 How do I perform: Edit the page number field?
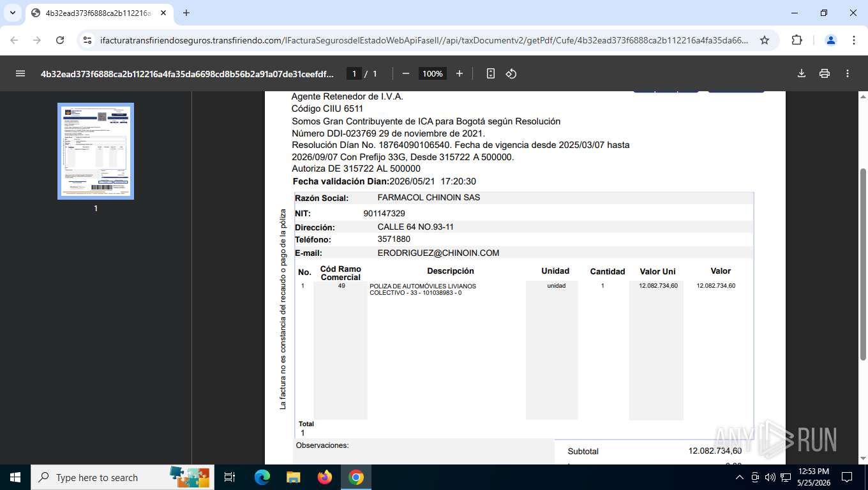(x=354, y=73)
